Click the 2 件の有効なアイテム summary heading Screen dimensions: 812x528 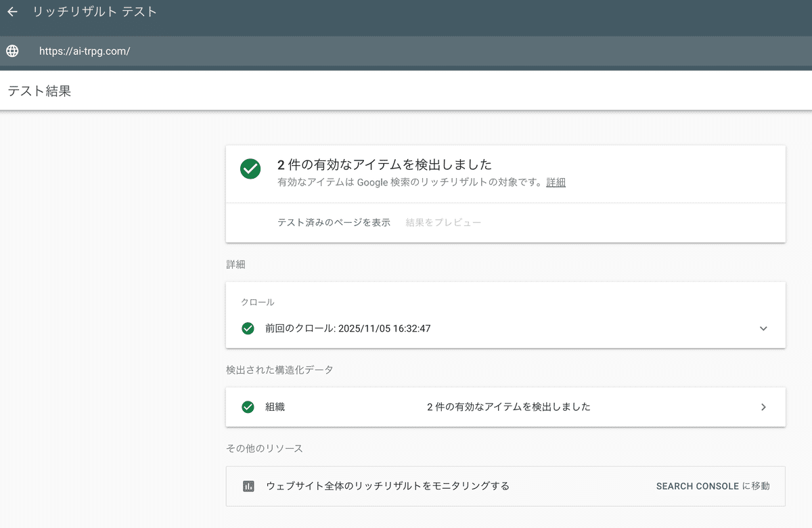click(384, 164)
